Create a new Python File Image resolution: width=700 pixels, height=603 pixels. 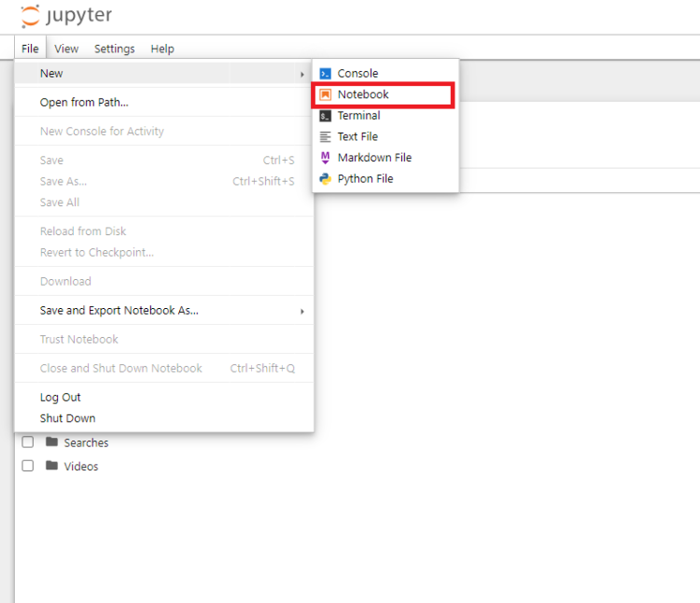385,178
